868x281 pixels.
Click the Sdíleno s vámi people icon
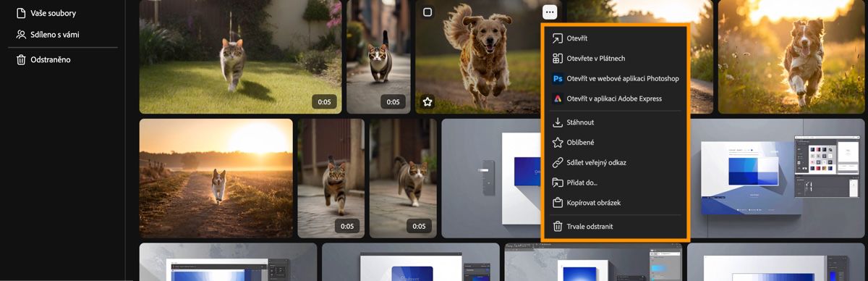pyautogui.click(x=21, y=34)
